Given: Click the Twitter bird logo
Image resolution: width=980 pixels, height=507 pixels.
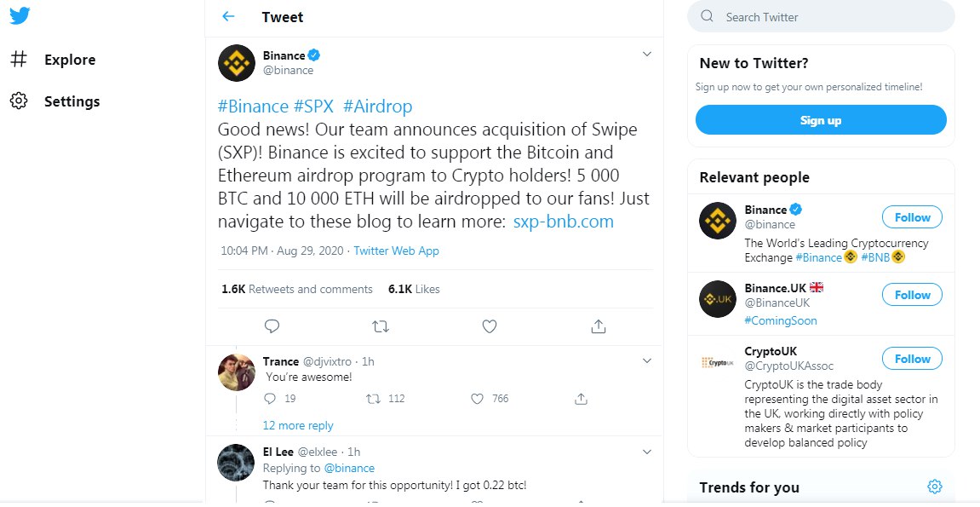Looking at the screenshot, I should [20, 15].
